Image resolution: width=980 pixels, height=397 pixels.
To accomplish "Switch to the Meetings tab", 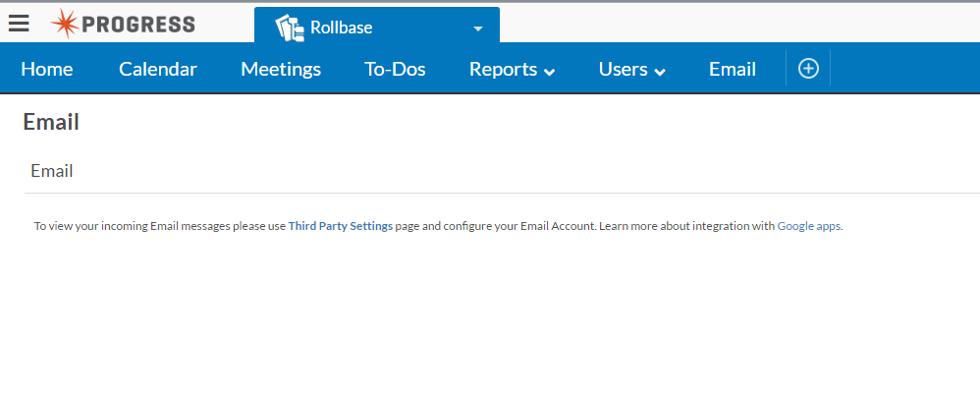I will click(x=281, y=69).
